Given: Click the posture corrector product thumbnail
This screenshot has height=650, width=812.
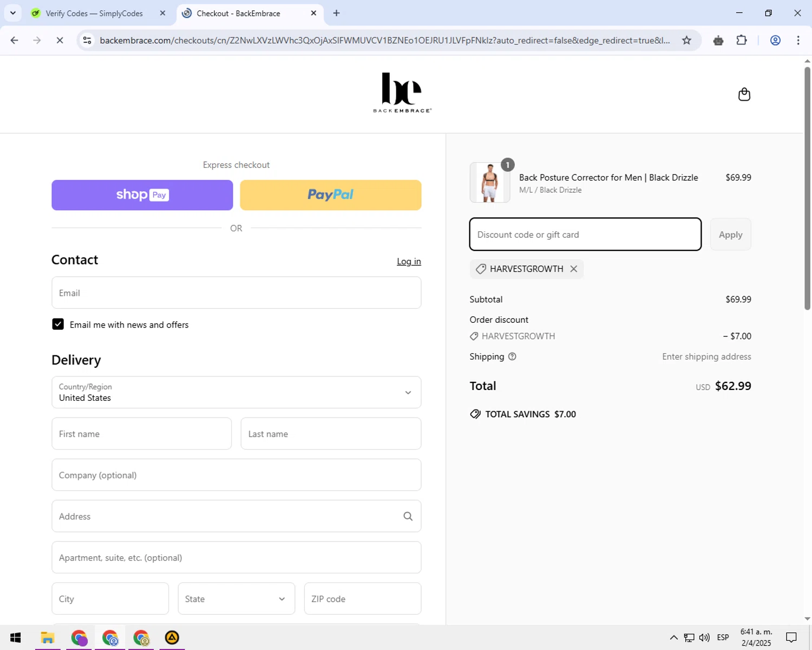Looking at the screenshot, I should tap(490, 183).
